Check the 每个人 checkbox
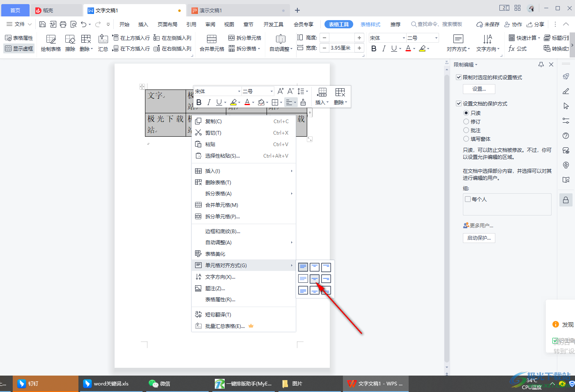The image size is (575, 392). 468,199
